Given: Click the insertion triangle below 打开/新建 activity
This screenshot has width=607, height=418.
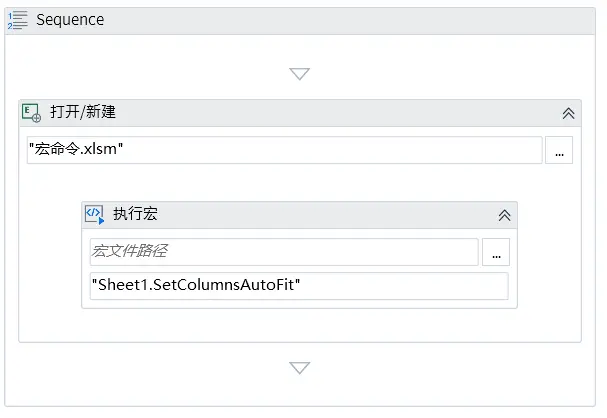Looking at the screenshot, I should pos(300,368).
